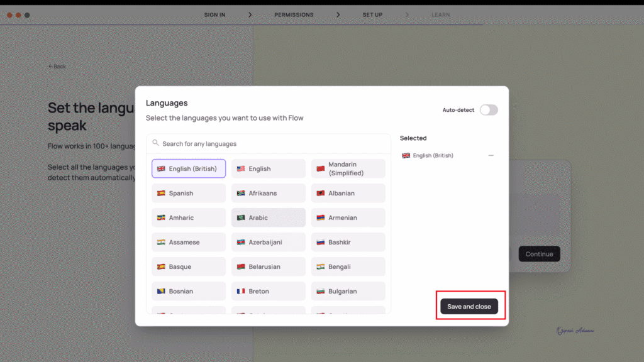Screen dimensions: 644x362
Task: Choose the Assamese language tile
Action: (x=189, y=242)
